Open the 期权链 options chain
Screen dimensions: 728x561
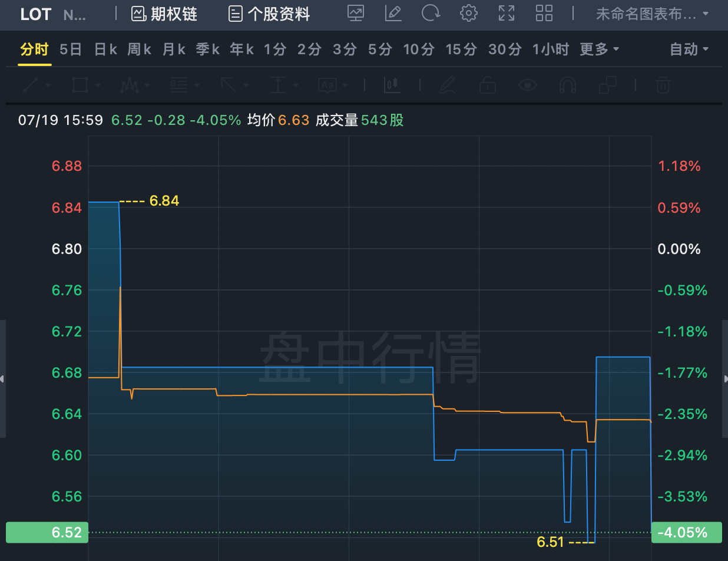(x=164, y=14)
